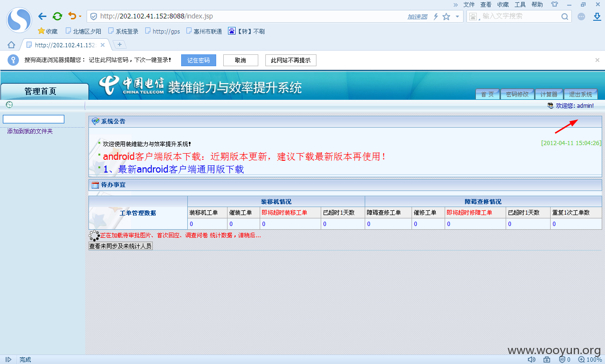Open the undo arrow's dropdown caret

(80, 17)
